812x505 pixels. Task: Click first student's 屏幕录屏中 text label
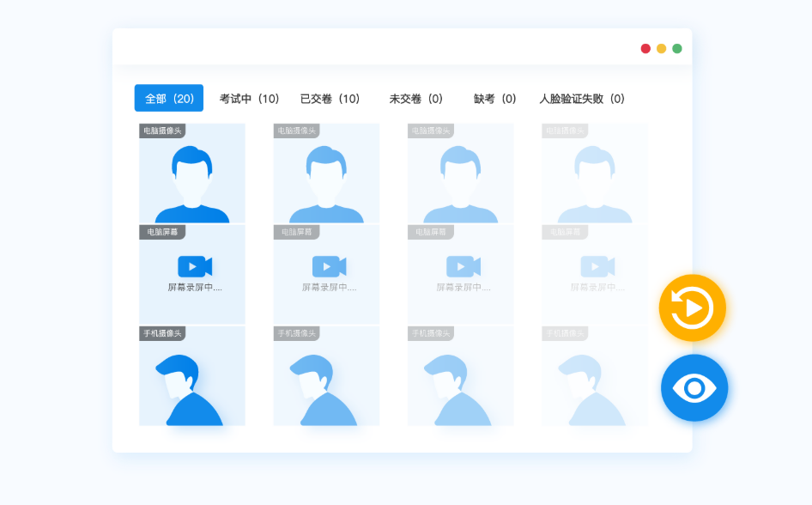pos(195,288)
